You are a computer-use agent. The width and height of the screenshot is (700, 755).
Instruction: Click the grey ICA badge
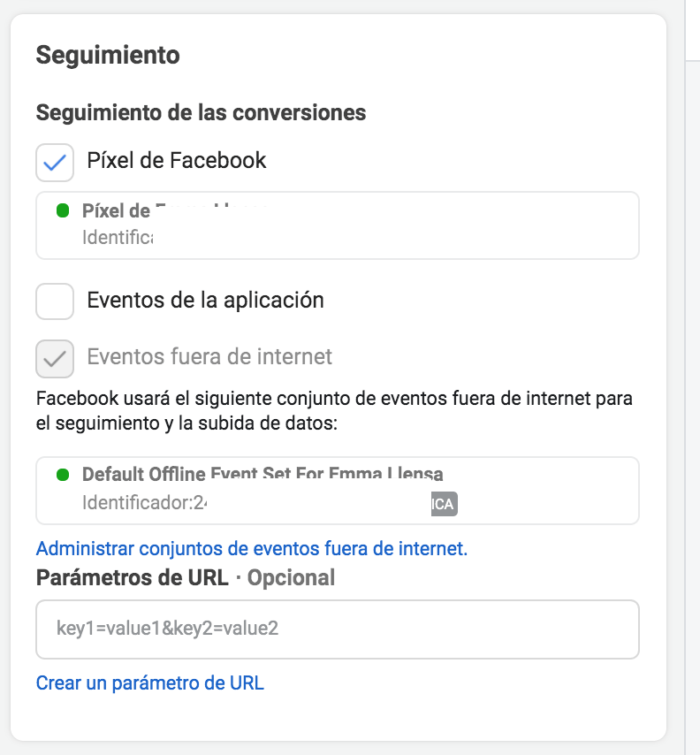pyautogui.click(x=444, y=504)
